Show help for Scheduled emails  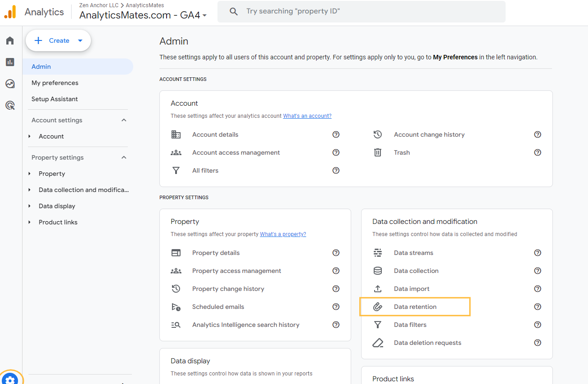pyautogui.click(x=336, y=307)
